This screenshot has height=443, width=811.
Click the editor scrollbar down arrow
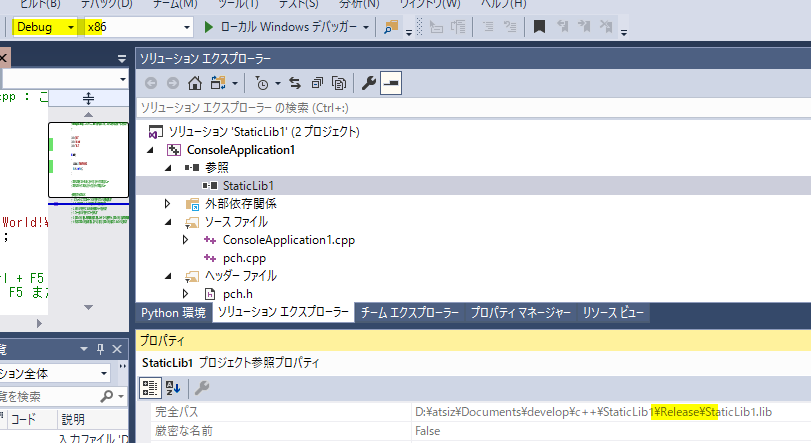[88, 307]
